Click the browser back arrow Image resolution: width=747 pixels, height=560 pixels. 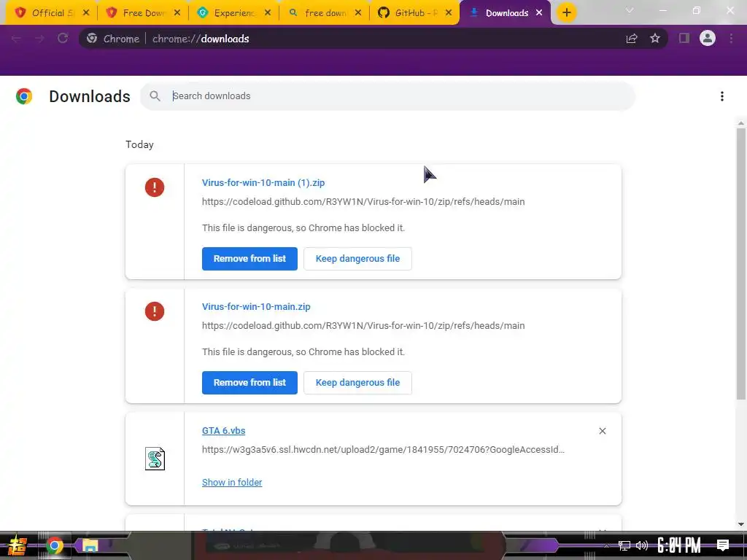(x=16, y=39)
